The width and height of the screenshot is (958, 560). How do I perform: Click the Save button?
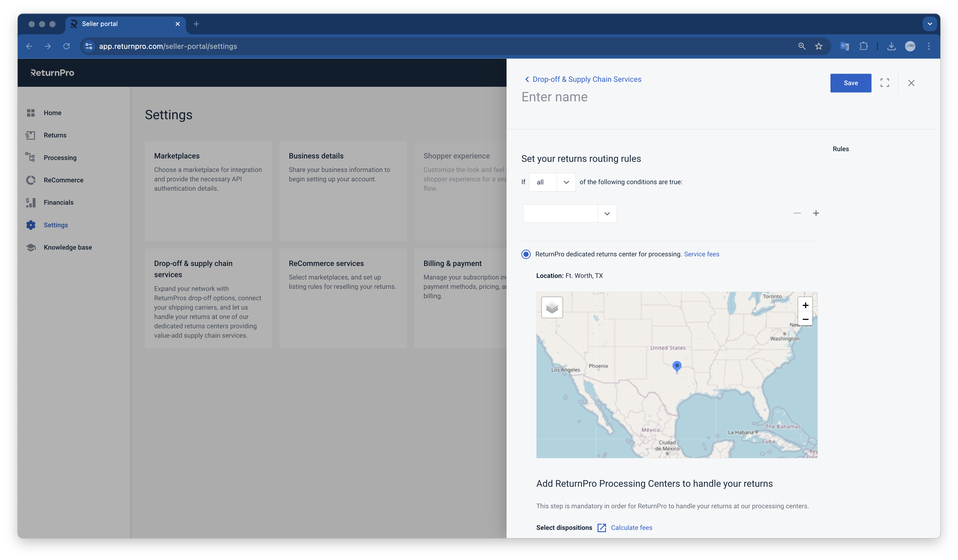pos(850,83)
